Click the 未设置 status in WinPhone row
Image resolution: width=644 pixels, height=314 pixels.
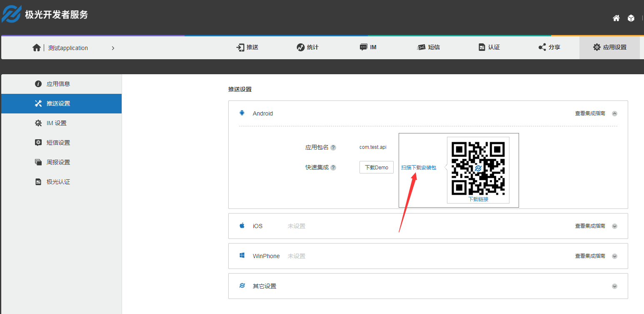(x=297, y=256)
